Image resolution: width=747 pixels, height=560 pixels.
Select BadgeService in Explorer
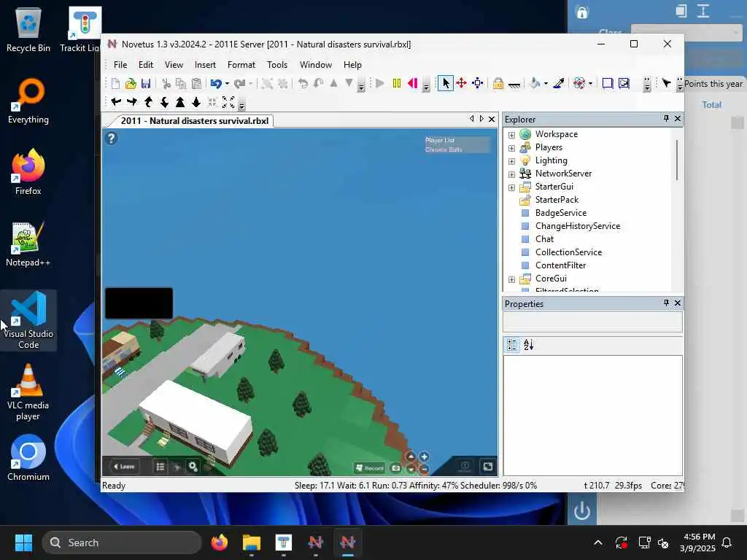pyautogui.click(x=560, y=213)
